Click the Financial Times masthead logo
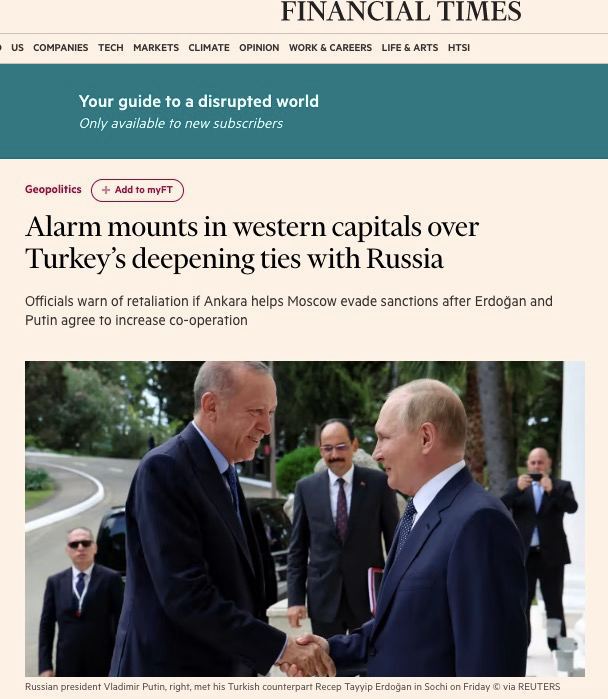The image size is (608, 699). coord(401,11)
